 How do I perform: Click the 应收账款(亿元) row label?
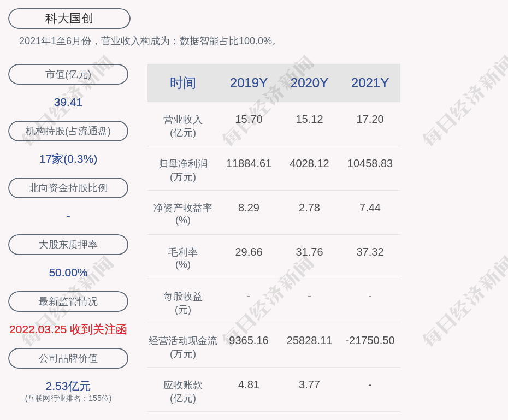(183, 392)
